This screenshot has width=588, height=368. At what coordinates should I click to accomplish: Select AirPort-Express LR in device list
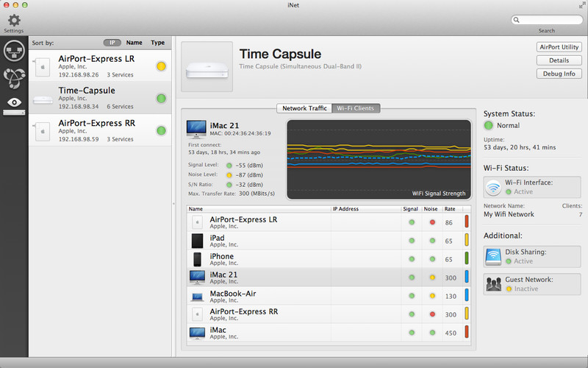(100, 66)
